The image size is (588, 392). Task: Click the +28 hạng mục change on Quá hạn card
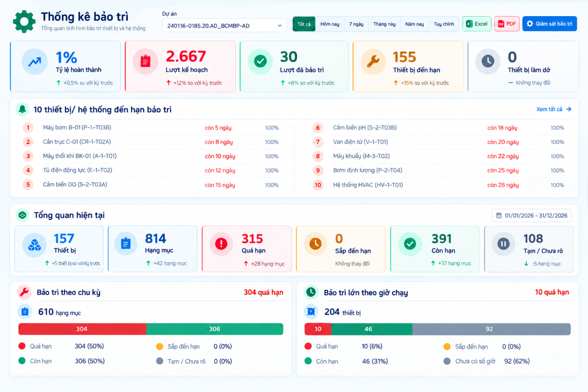click(265, 264)
